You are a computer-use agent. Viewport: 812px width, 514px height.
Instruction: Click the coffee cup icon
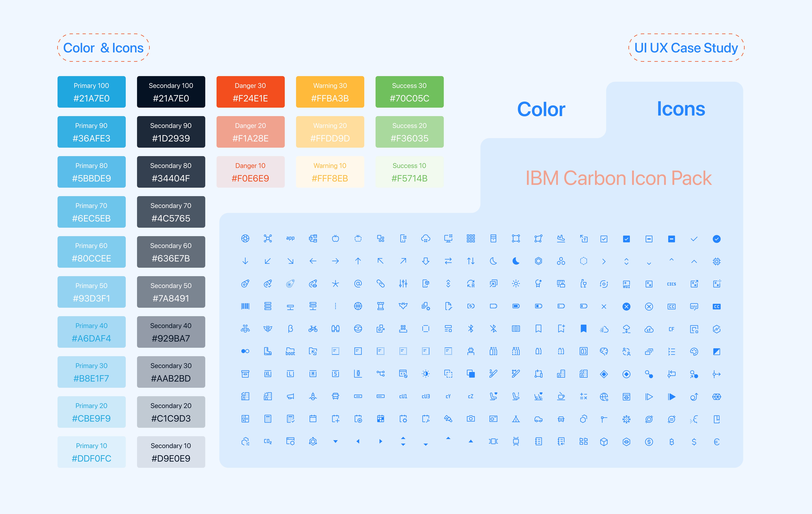click(x=561, y=396)
